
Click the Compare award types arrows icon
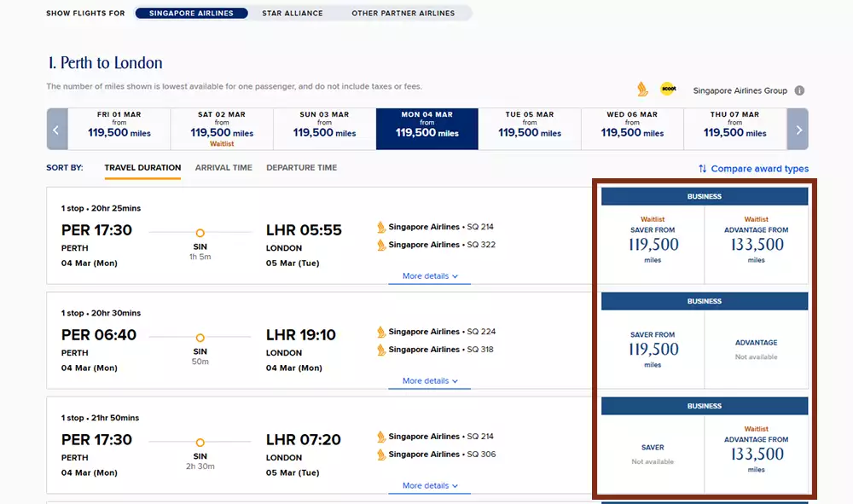[x=702, y=169]
